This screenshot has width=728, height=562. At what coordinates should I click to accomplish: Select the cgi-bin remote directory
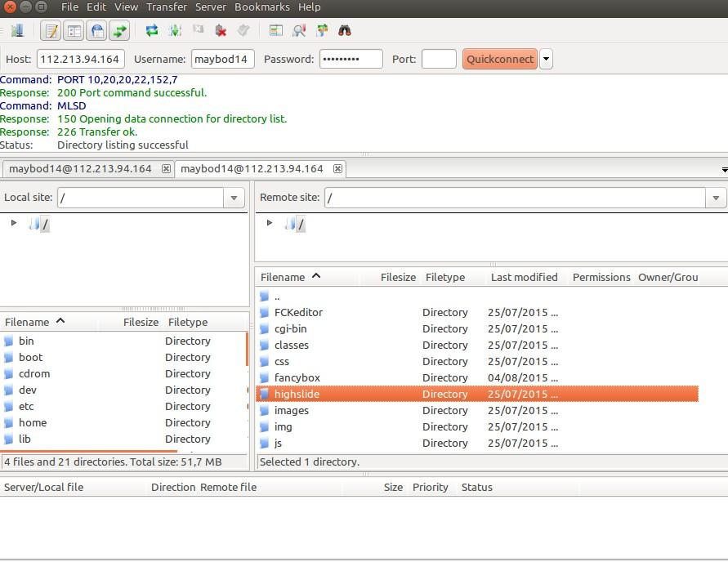pyautogui.click(x=477, y=328)
